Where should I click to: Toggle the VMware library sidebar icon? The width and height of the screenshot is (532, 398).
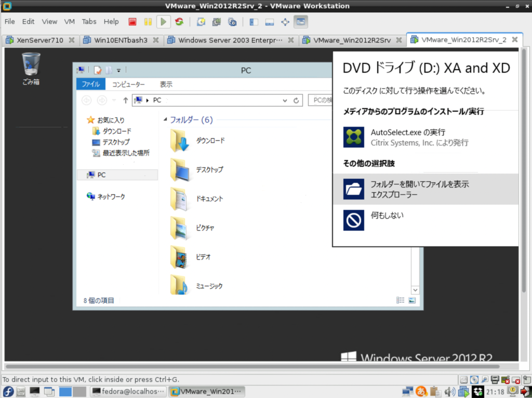(x=254, y=22)
